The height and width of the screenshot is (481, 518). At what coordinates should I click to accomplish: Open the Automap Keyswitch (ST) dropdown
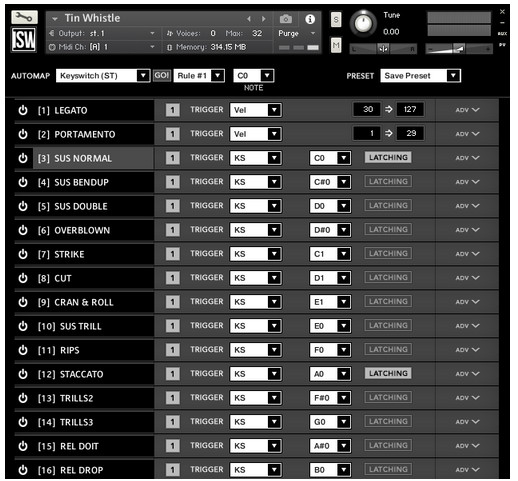(103, 76)
